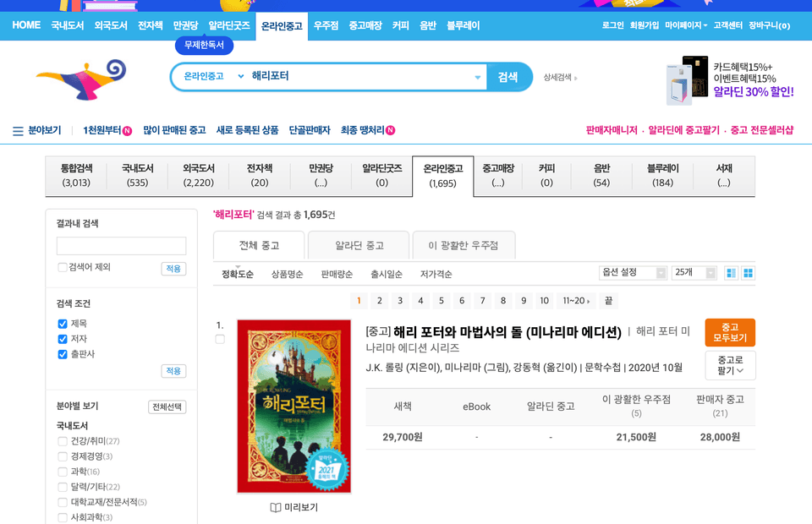
Task: Open the 분야보기 hamburger menu icon
Action: click(18, 131)
